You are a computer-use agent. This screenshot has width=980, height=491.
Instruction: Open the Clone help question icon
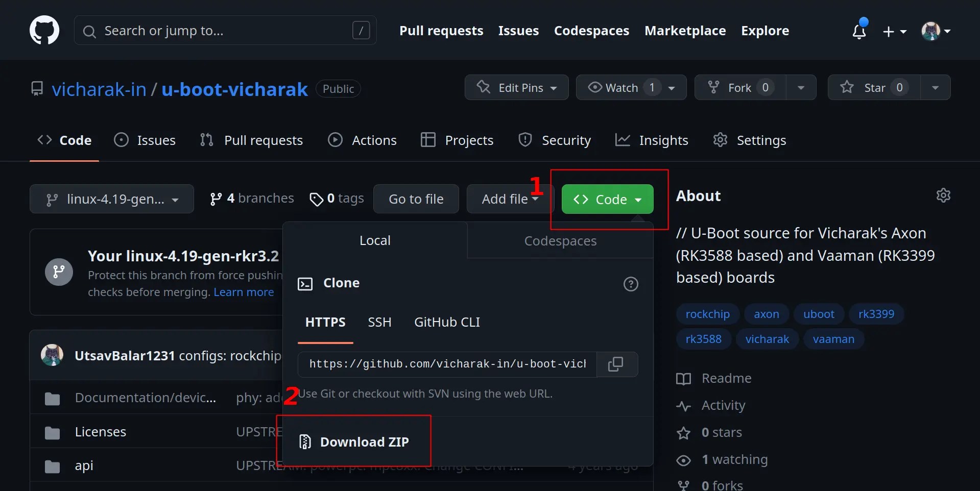tap(631, 284)
